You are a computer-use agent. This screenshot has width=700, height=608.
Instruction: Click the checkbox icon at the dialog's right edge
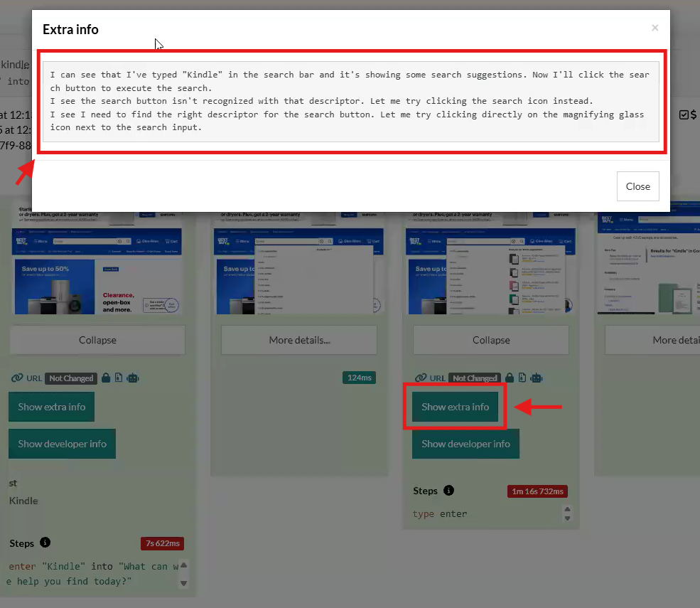click(x=684, y=115)
